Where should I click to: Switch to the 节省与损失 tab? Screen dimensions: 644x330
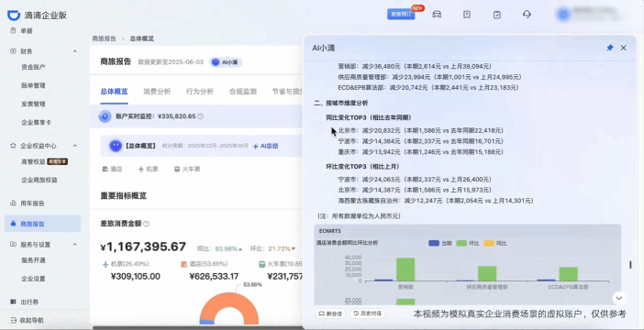click(287, 92)
